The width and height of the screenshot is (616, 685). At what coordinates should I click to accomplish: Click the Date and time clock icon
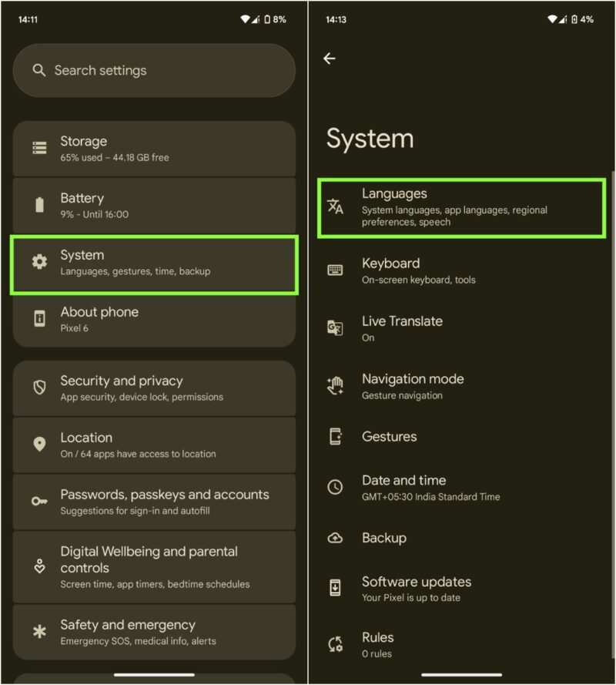click(x=336, y=487)
